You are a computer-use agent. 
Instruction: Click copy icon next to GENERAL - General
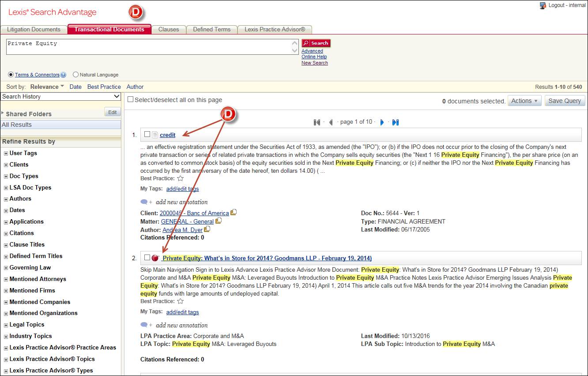(x=219, y=221)
